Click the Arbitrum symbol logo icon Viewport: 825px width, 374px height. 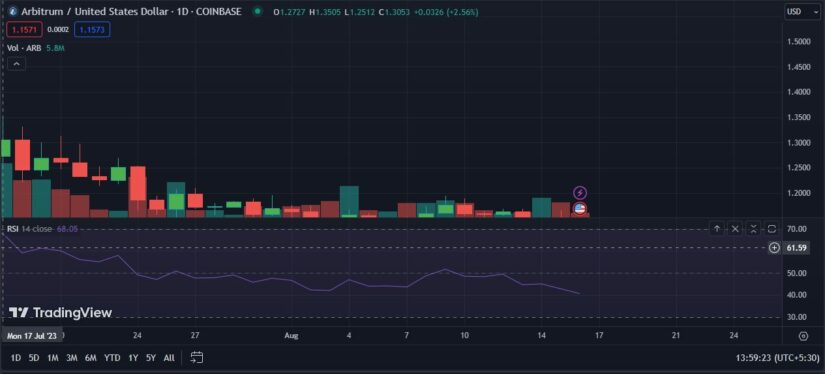13,12
